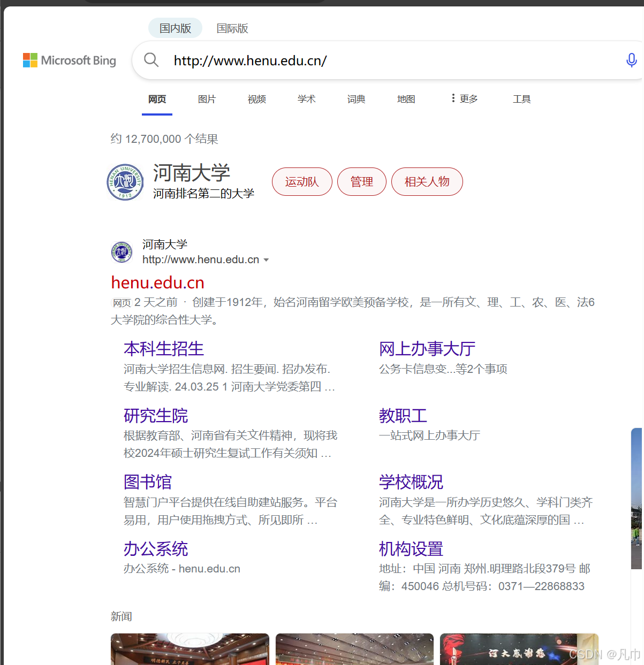Expand the arrow next to http://www.henu.edu.cn
Viewport: 644px width, 665px height.
click(x=266, y=260)
